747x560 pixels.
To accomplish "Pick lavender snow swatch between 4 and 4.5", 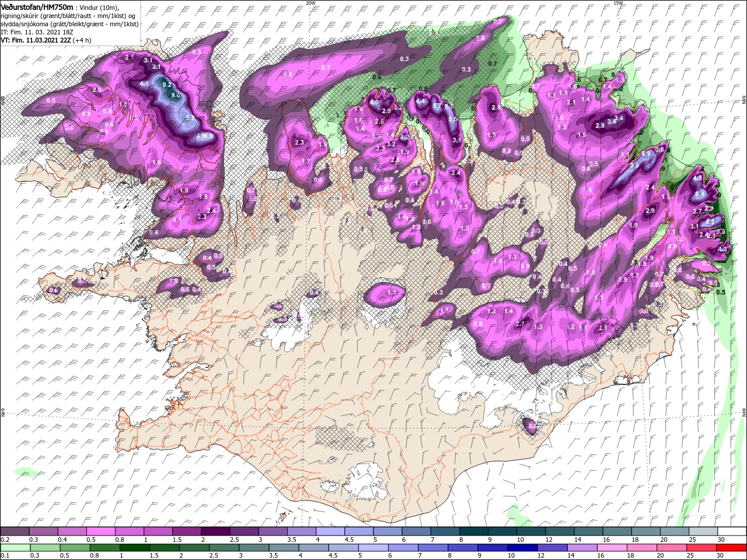I will (330, 531).
